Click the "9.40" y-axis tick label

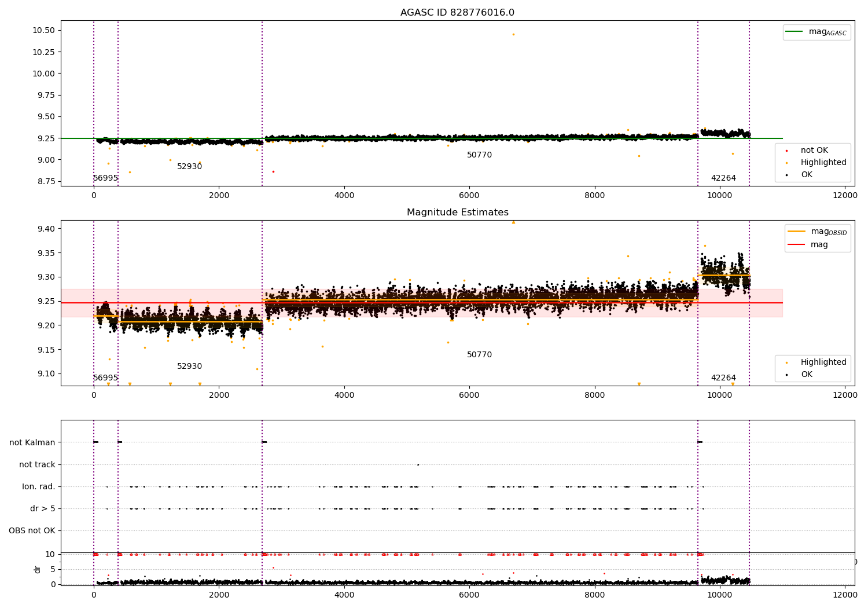[x=46, y=229]
